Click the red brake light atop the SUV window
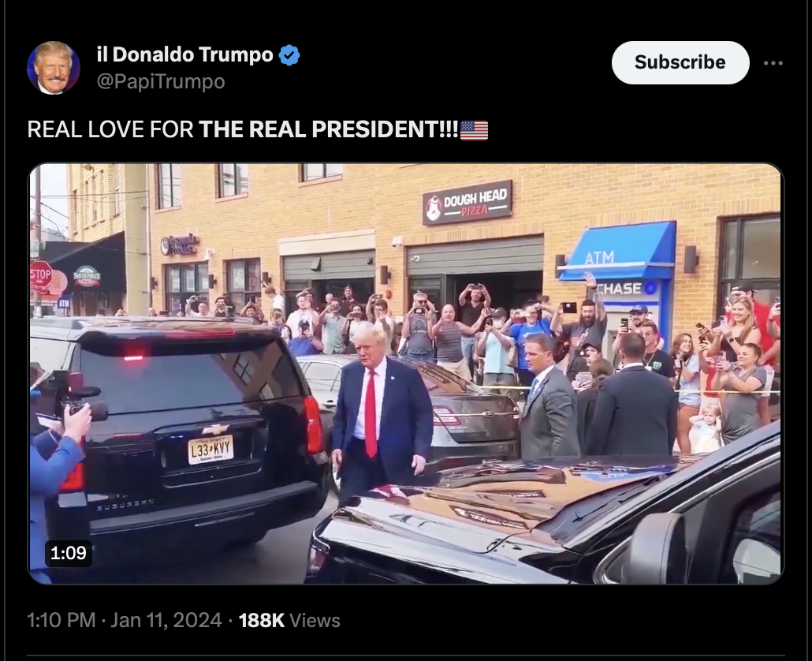This screenshot has width=812, height=661. 133,357
